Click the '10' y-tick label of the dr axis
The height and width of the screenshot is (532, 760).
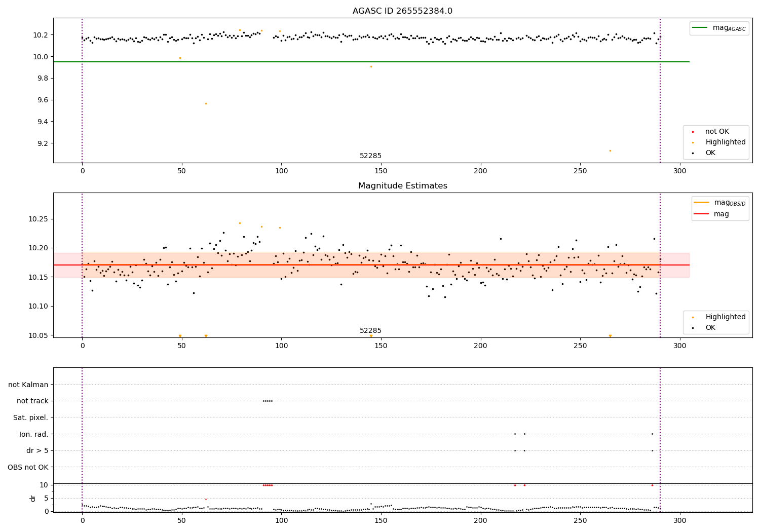(x=44, y=485)
